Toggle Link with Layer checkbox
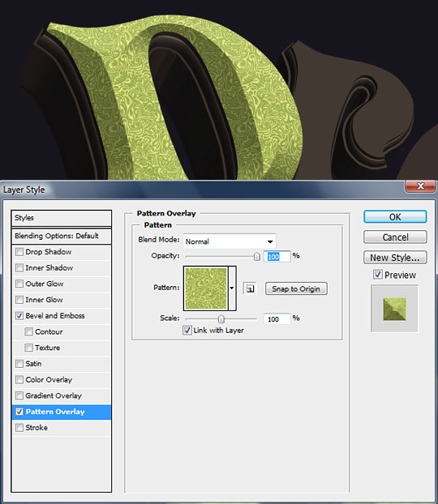 point(187,330)
